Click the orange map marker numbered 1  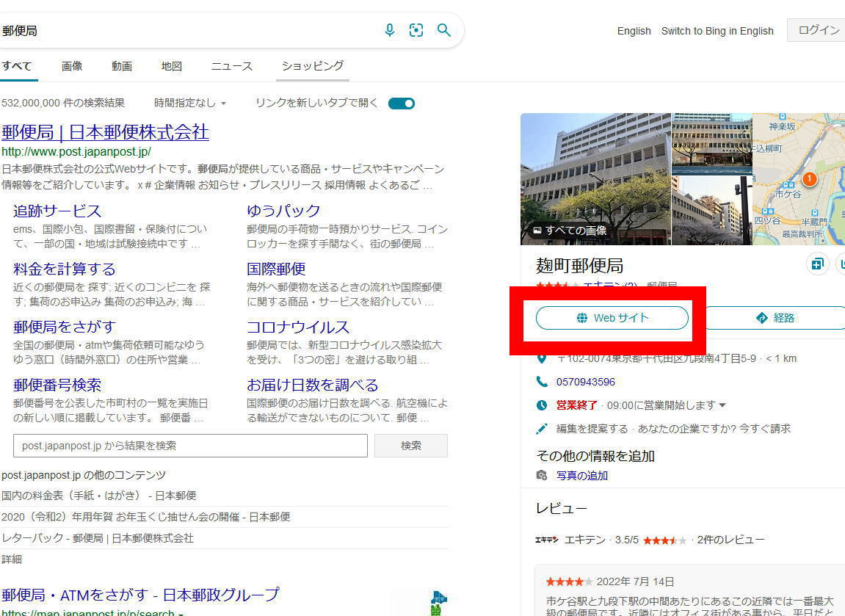pos(809,179)
